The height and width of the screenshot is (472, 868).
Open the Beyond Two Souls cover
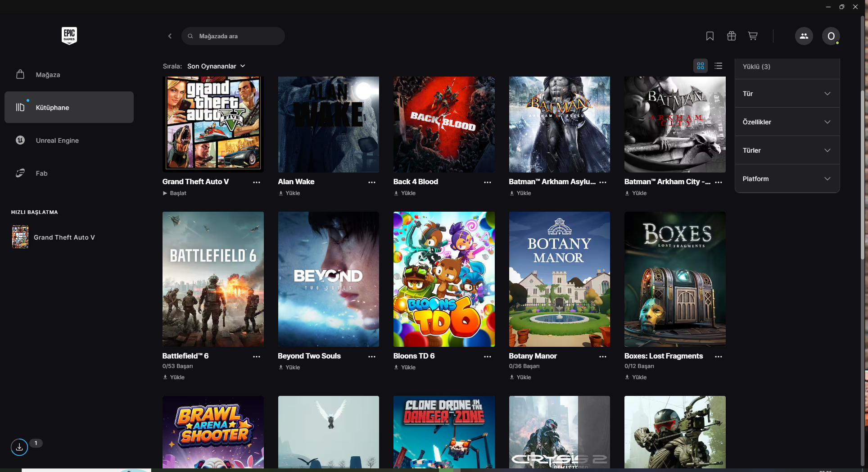point(329,279)
